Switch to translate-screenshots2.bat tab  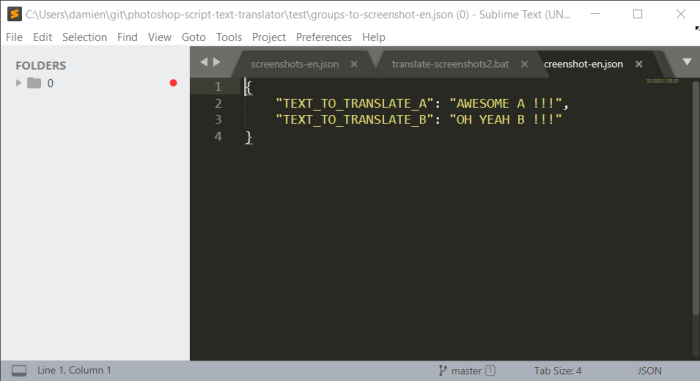click(450, 64)
